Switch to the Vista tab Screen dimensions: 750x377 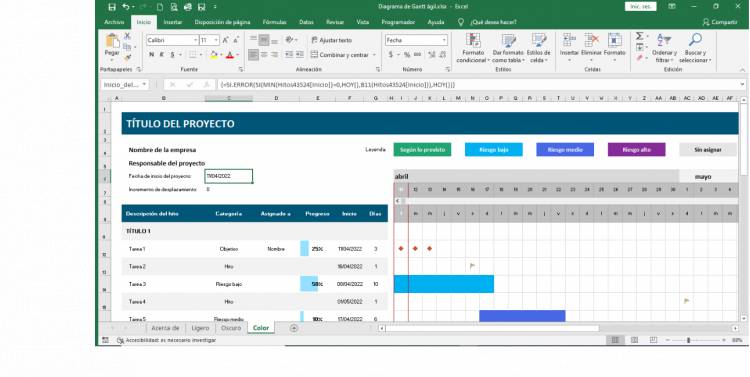click(x=363, y=22)
